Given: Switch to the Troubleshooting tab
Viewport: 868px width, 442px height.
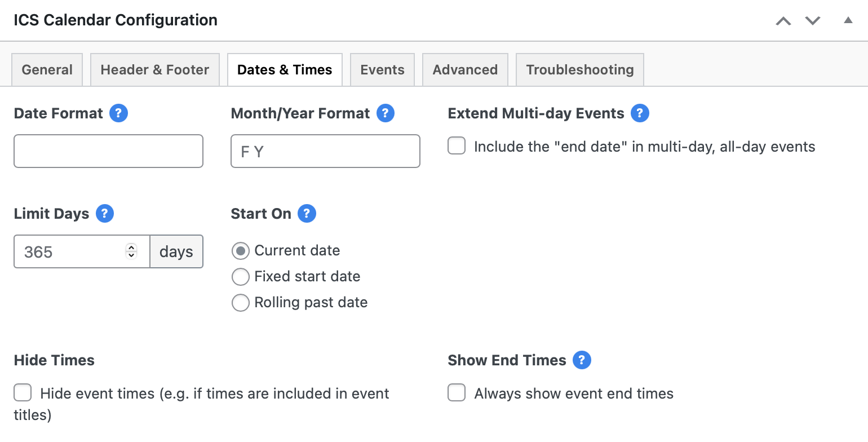Looking at the screenshot, I should coord(579,69).
